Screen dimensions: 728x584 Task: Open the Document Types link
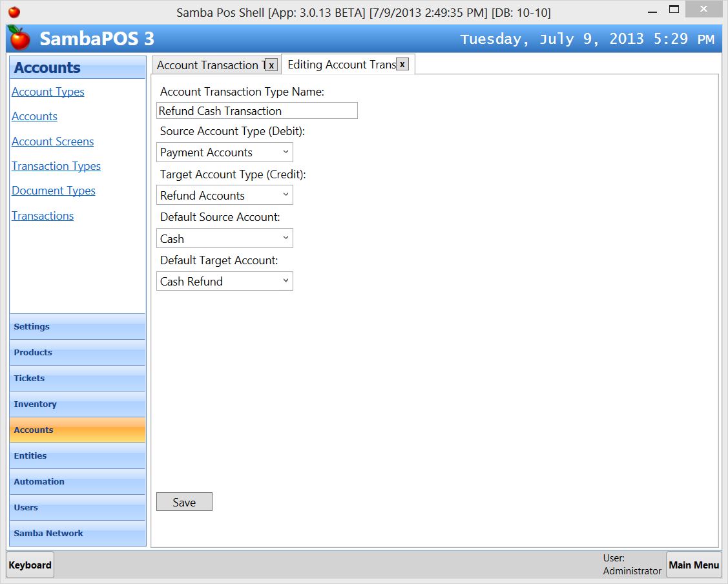53,191
